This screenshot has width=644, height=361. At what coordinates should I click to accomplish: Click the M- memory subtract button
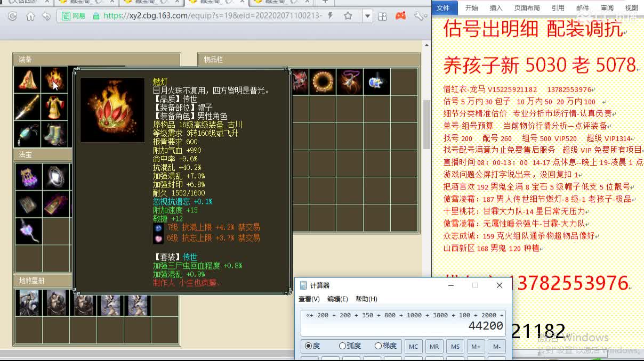pos(496,347)
